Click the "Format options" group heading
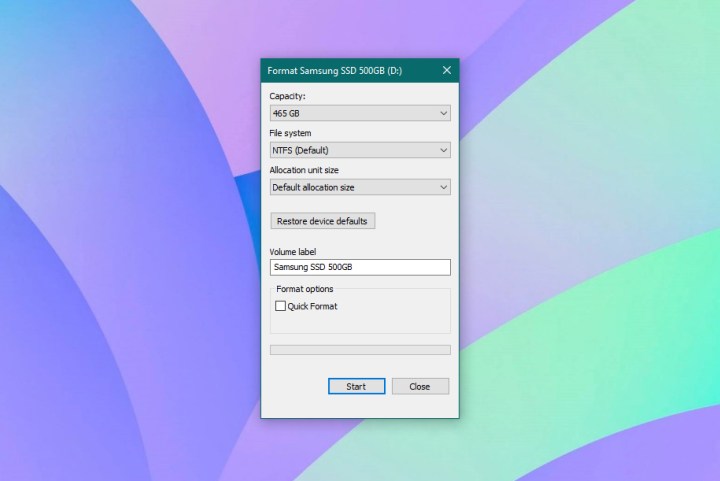720x481 pixels. (305, 289)
